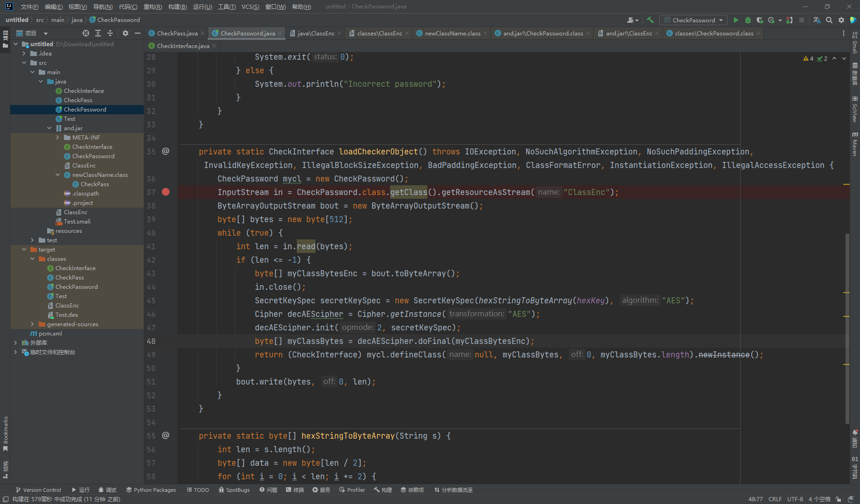Jump to previous highlighted error arrow up
The image size is (860, 504).
coord(834,58)
